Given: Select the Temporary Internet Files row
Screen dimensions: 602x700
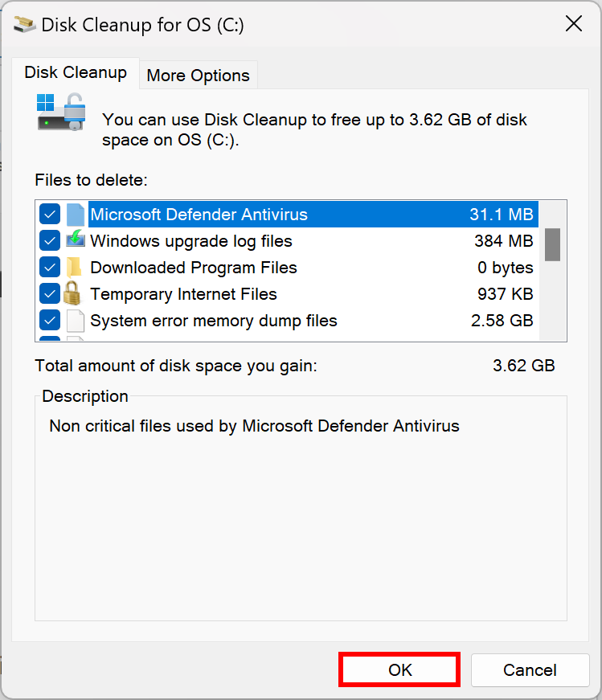Looking at the screenshot, I should [x=183, y=294].
